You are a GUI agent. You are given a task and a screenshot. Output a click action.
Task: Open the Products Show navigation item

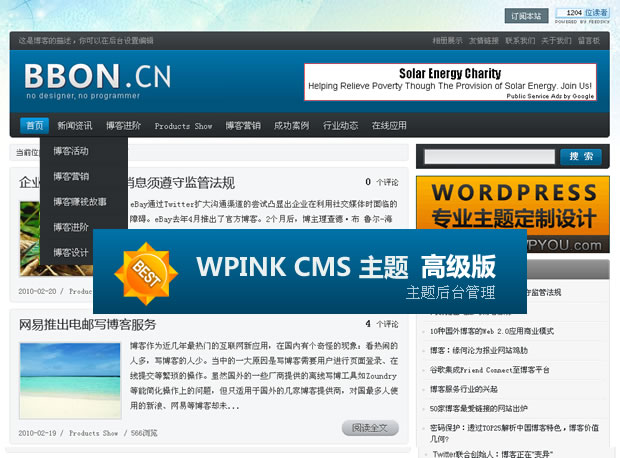click(183, 126)
